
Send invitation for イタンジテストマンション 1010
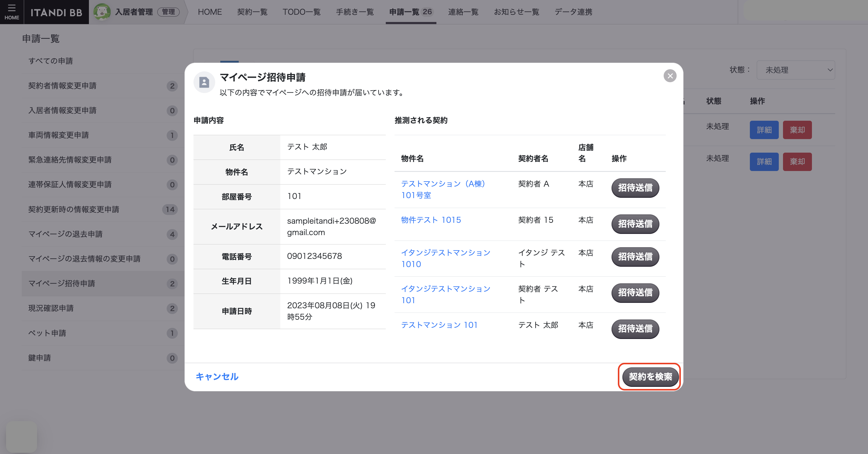coord(635,257)
